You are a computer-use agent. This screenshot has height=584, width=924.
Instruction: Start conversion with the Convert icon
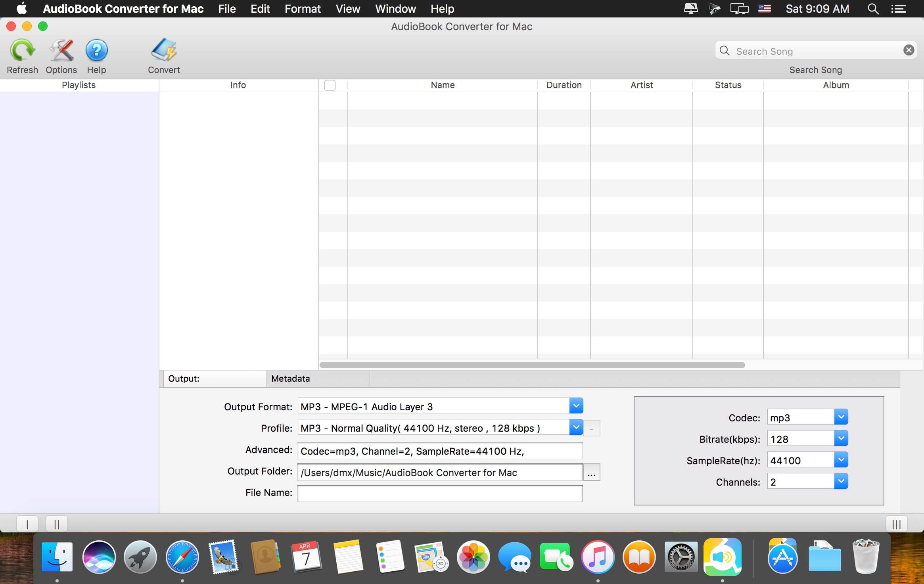tap(164, 50)
